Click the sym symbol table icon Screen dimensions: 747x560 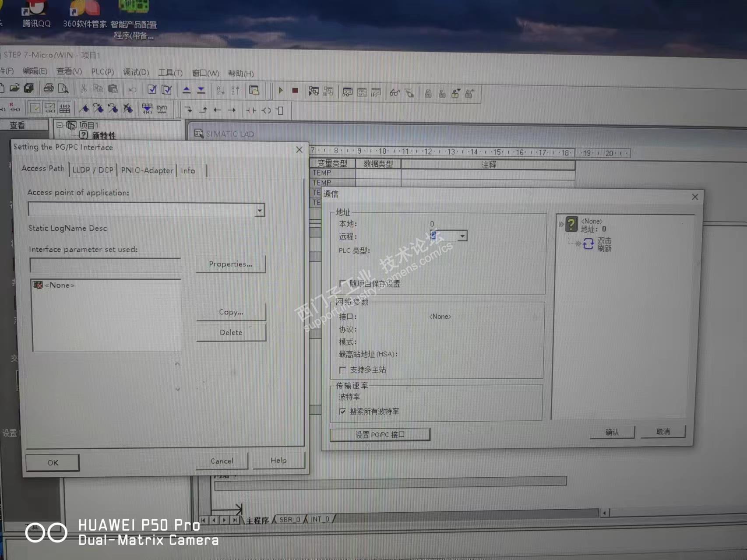click(x=162, y=109)
